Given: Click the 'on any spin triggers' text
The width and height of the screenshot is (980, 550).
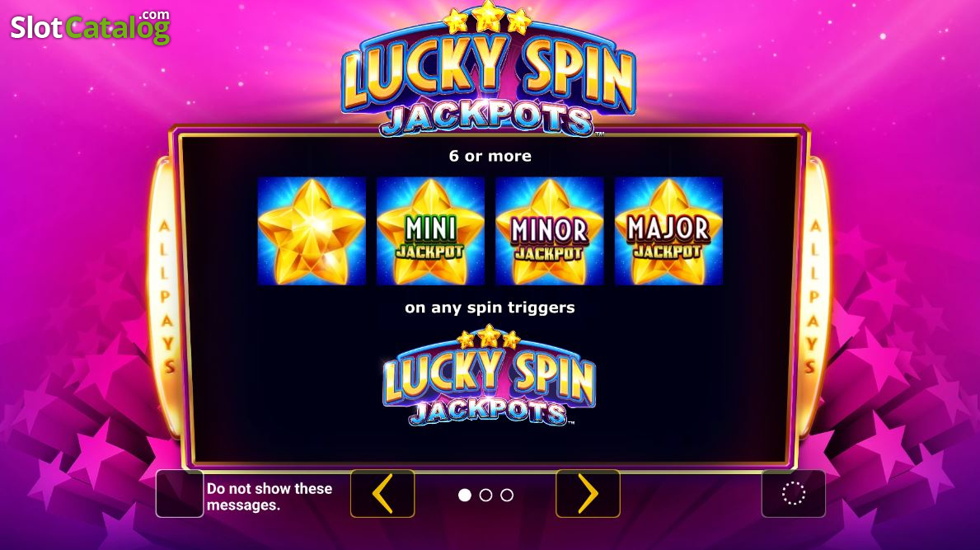Looking at the screenshot, I should coord(490,308).
